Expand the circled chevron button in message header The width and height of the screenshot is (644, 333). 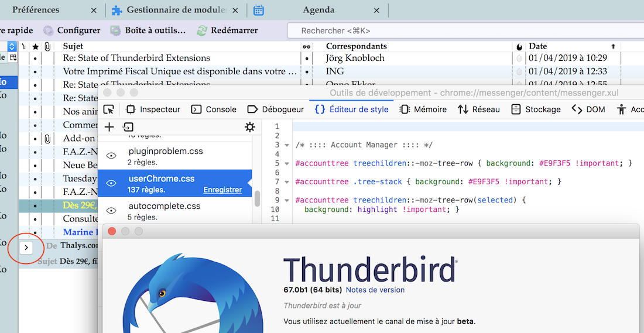(26, 248)
